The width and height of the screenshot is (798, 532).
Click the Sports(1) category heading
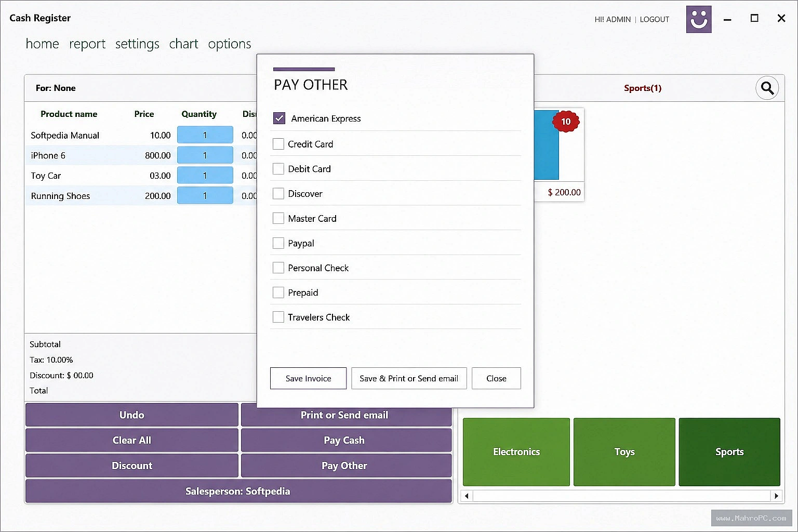(x=643, y=88)
